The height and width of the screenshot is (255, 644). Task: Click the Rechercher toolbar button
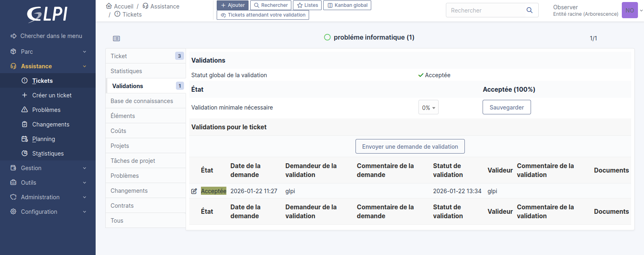[271, 5]
